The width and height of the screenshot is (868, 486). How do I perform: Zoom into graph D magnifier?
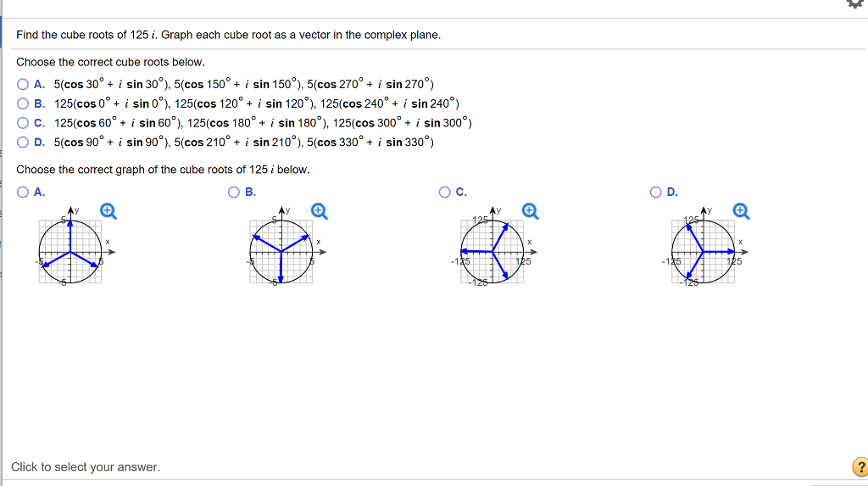(x=741, y=211)
